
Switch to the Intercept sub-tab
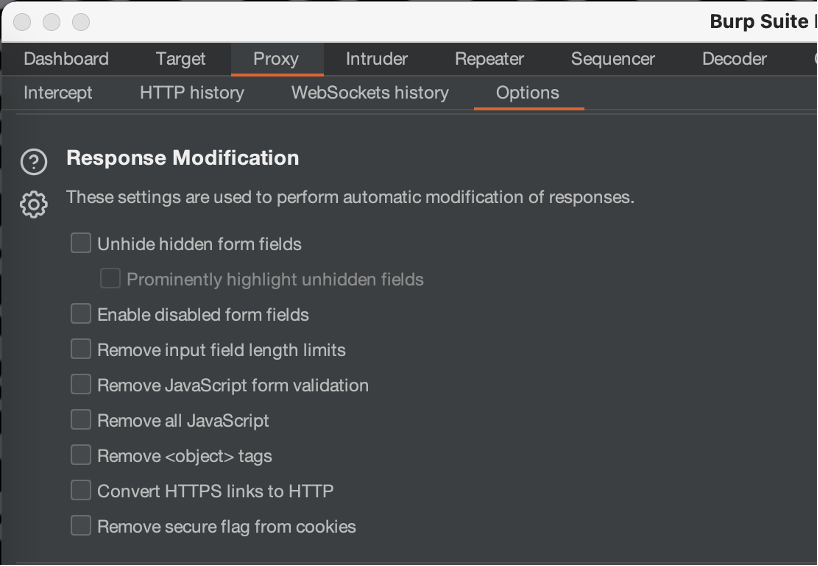click(58, 93)
